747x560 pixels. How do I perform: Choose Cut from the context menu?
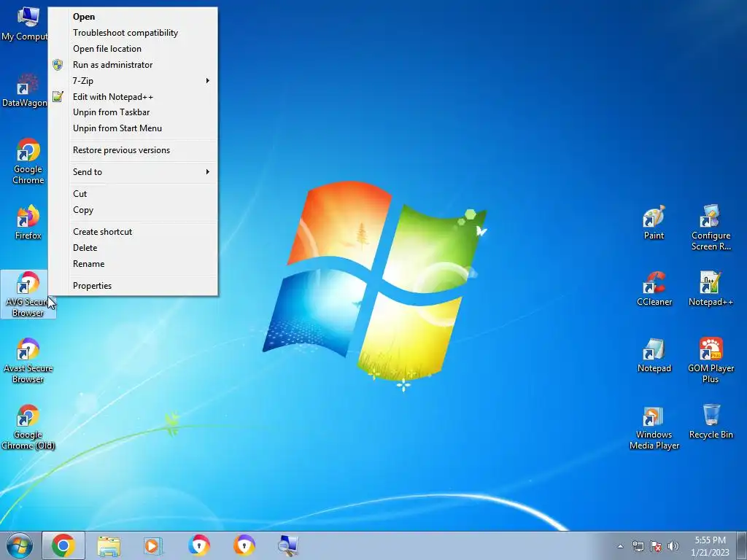click(x=133, y=194)
